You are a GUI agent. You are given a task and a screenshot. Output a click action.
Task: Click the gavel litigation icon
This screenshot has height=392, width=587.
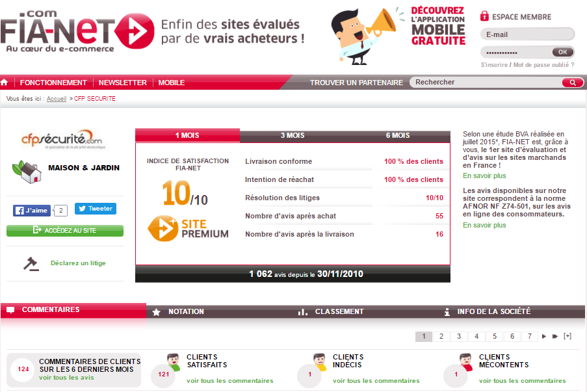31,264
